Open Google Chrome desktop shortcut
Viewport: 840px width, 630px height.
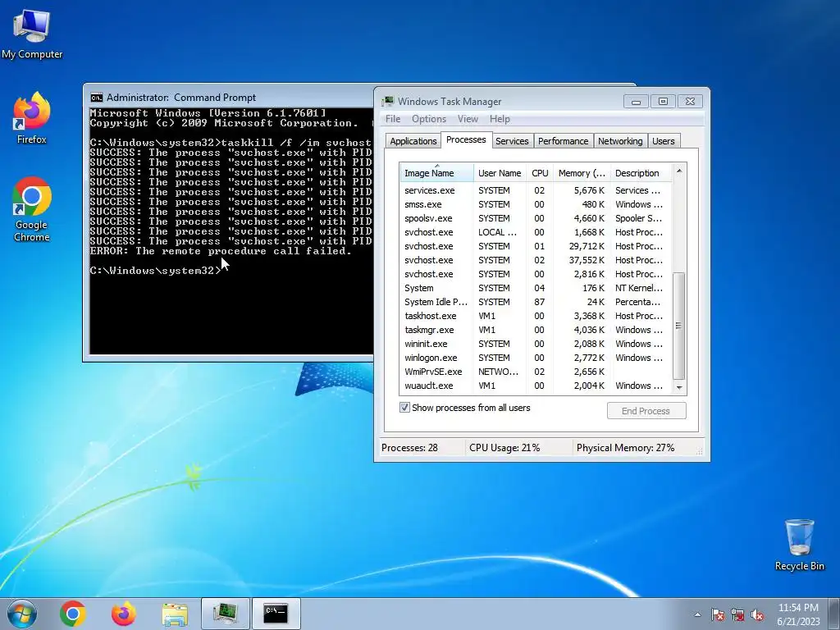pos(32,209)
